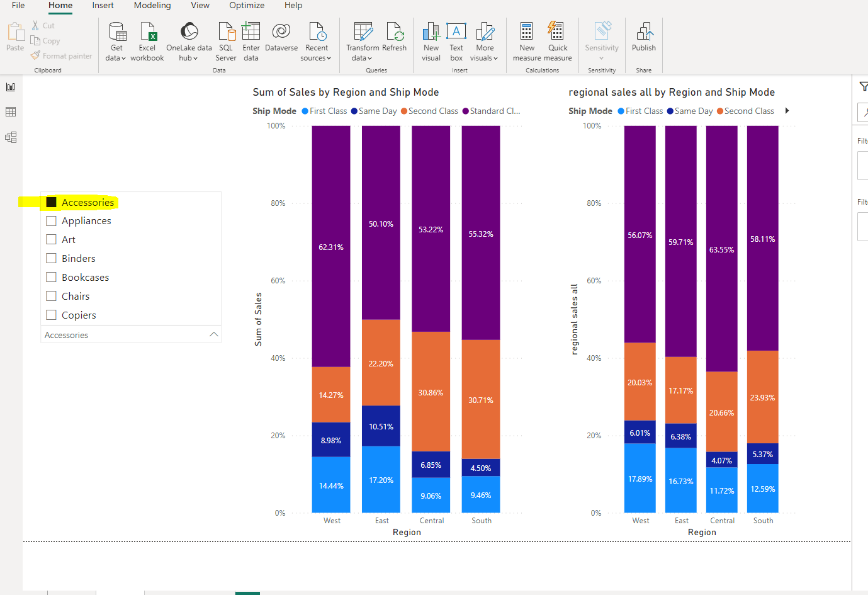The width and height of the screenshot is (868, 595).
Task: Check the Bookcases slicer checkbox
Action: [x=52, y=278]
